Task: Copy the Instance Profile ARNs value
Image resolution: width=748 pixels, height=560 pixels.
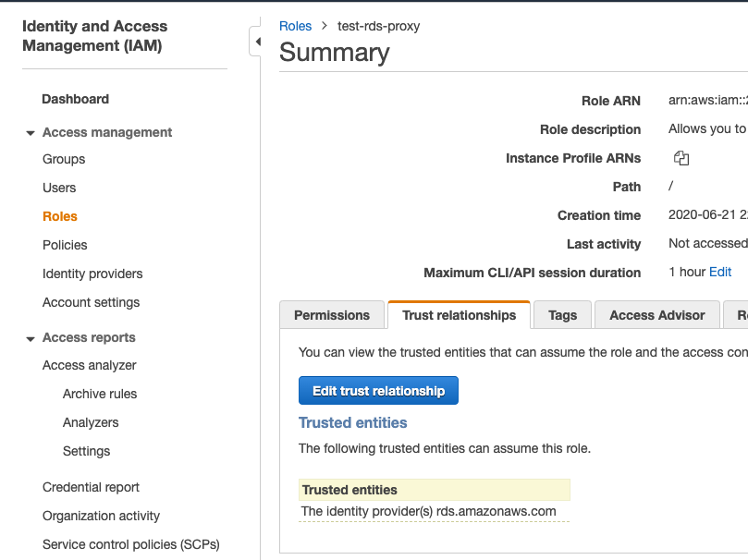Action: click(x=681, y=158)
